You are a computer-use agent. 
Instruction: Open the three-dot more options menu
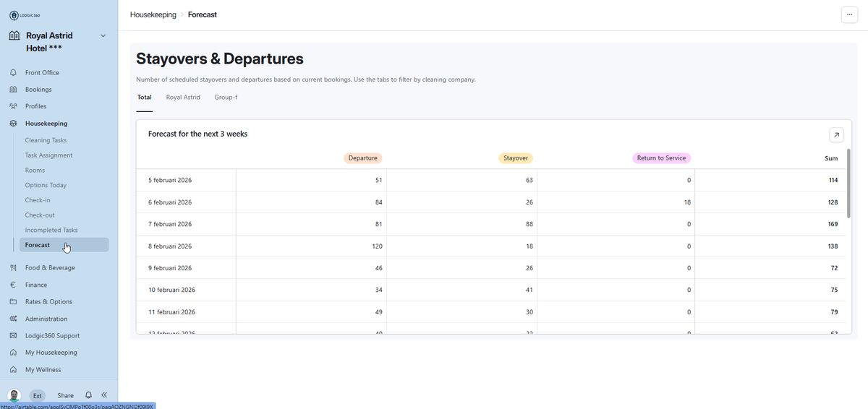[x=848, y=15]
